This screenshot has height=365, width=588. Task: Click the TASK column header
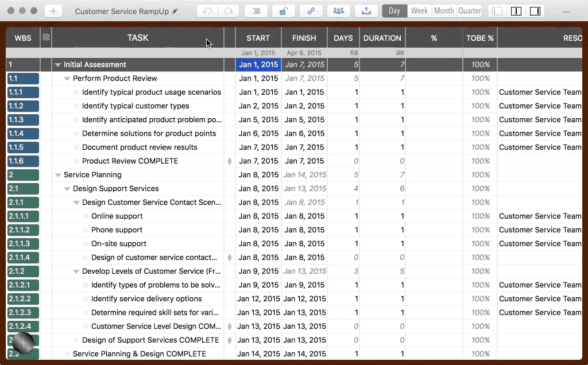pyautogui.click(x=138, y=38)
